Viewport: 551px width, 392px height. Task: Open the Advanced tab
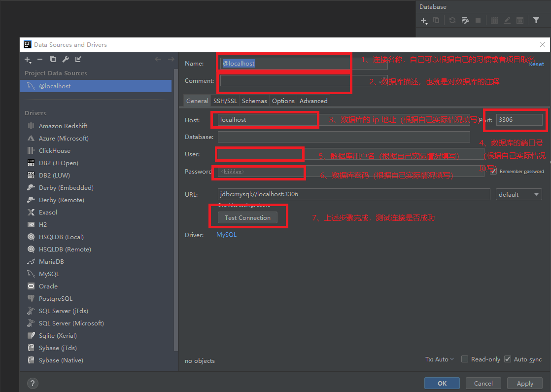click(313, 101)
